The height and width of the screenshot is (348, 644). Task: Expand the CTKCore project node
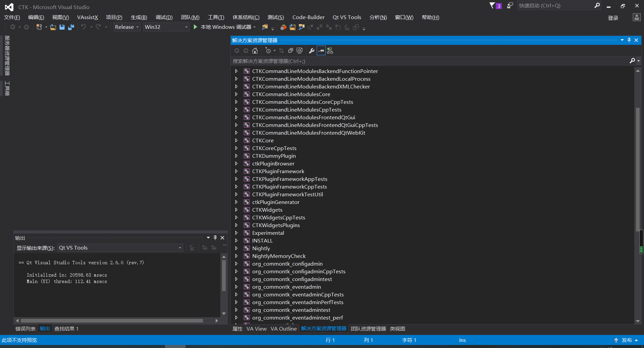236,140
